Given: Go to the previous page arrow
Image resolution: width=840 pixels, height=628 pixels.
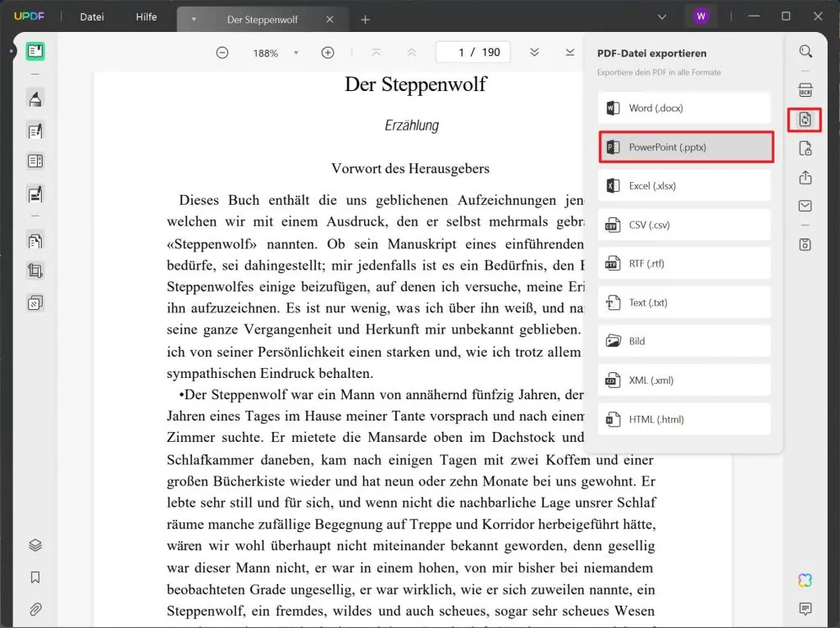Looking at the screenshot, I should click(x=412, y=52).
